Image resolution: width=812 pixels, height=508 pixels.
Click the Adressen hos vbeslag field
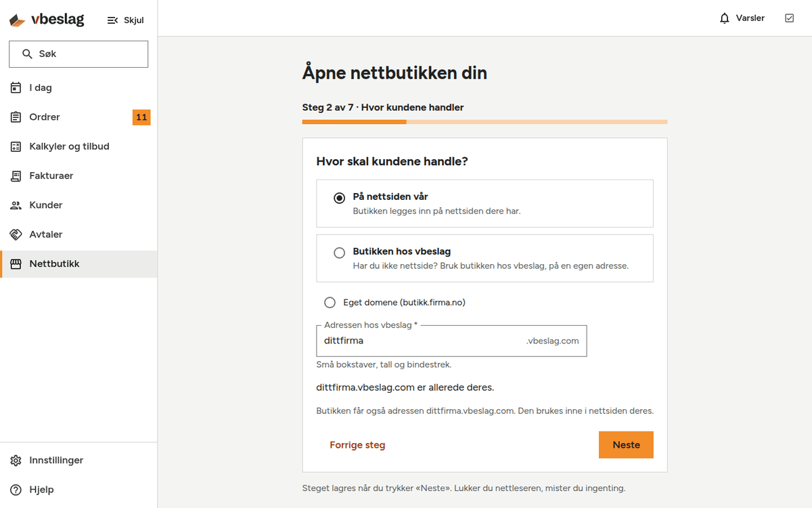point(451,341)
